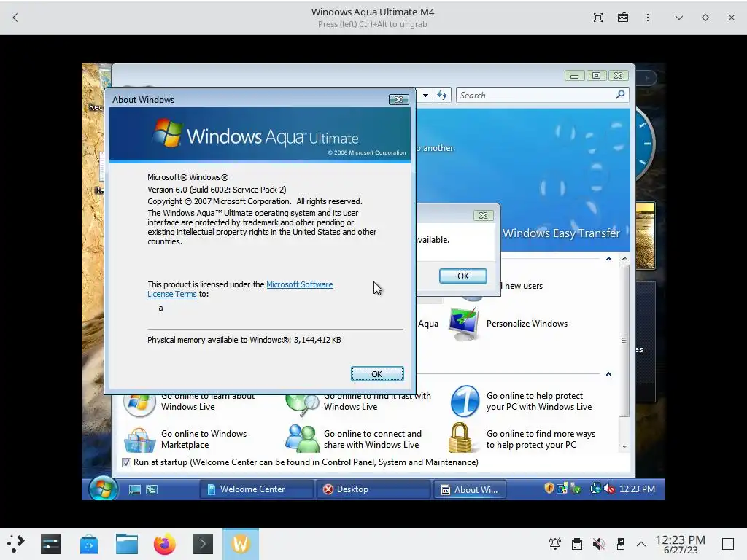Click the Welcome Center scrollbar up arrow
Image resolution: width=747 pixels, height=560 pixels.
click(624, 259)
